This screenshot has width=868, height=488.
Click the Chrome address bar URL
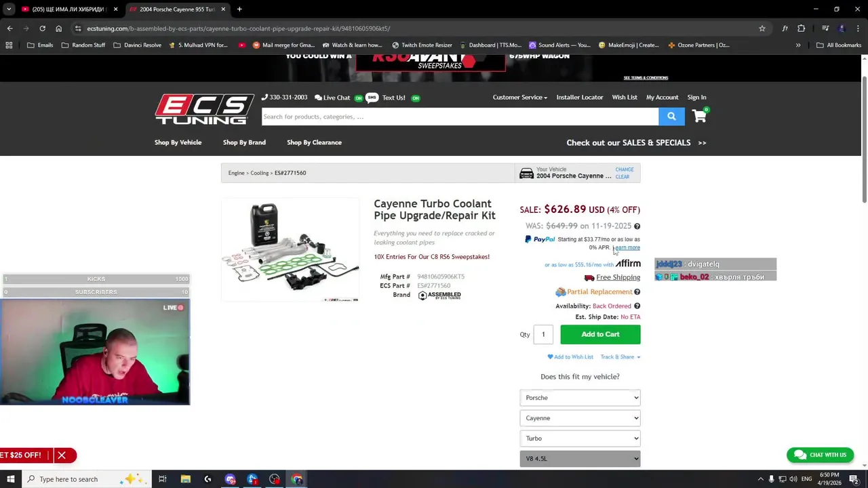click(238, 28)
